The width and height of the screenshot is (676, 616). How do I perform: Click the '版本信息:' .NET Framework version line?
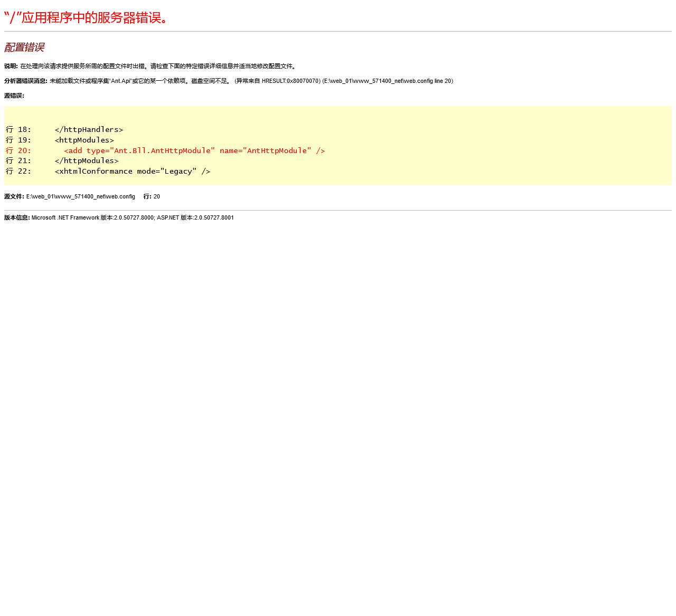119,217
